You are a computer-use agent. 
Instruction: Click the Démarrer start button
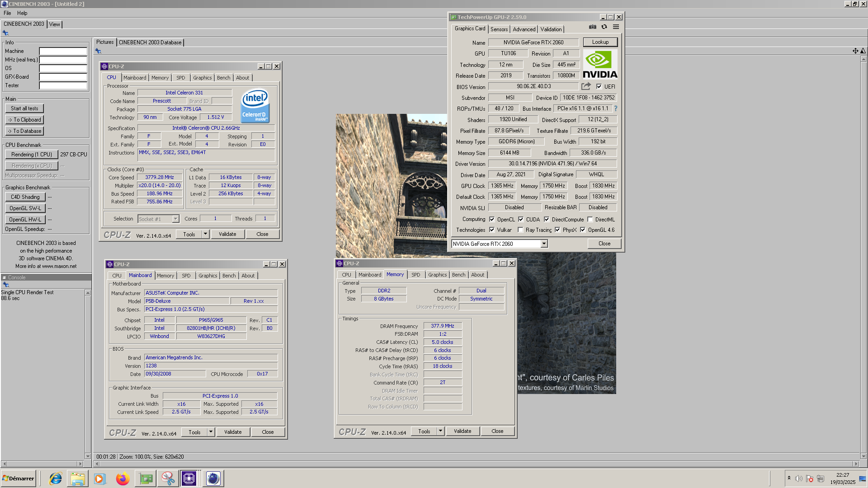pyautogui.click(x=19, y=479)
